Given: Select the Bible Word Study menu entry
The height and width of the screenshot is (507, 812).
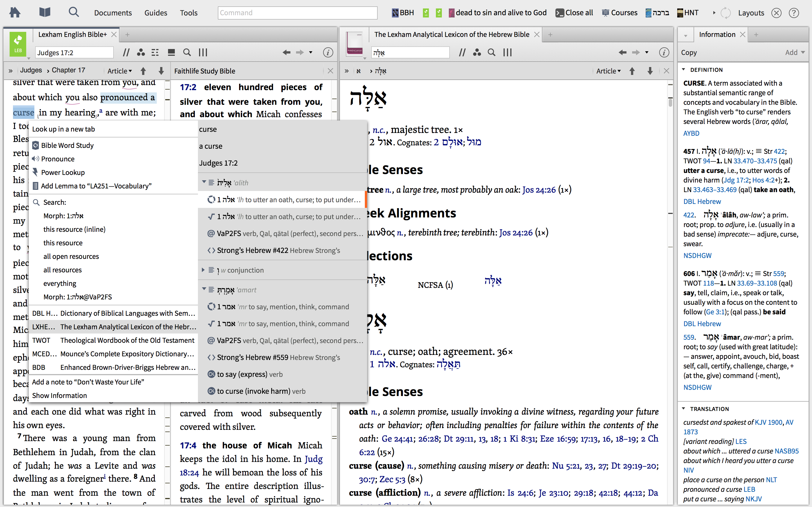Looking at the screenshot, I should (67, 145).
